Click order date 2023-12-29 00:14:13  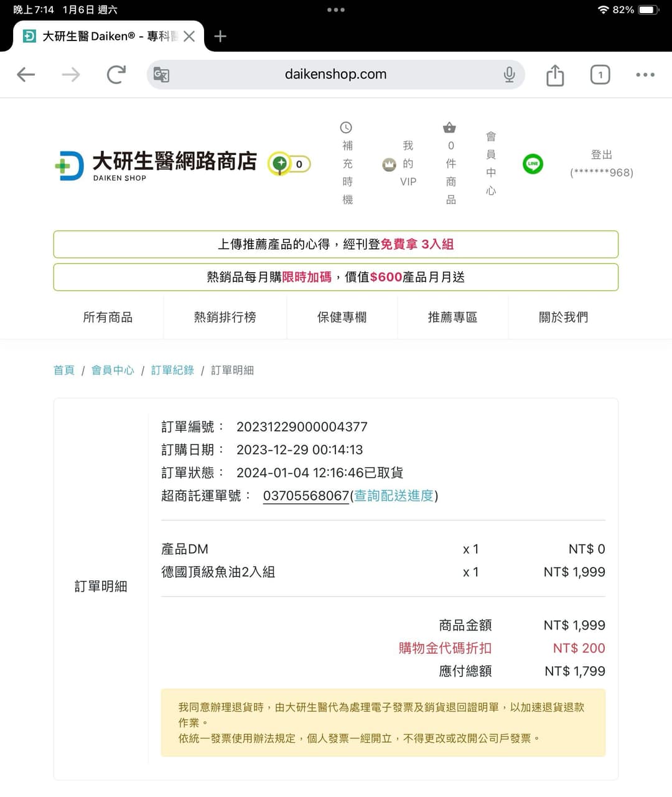(299, 450)
